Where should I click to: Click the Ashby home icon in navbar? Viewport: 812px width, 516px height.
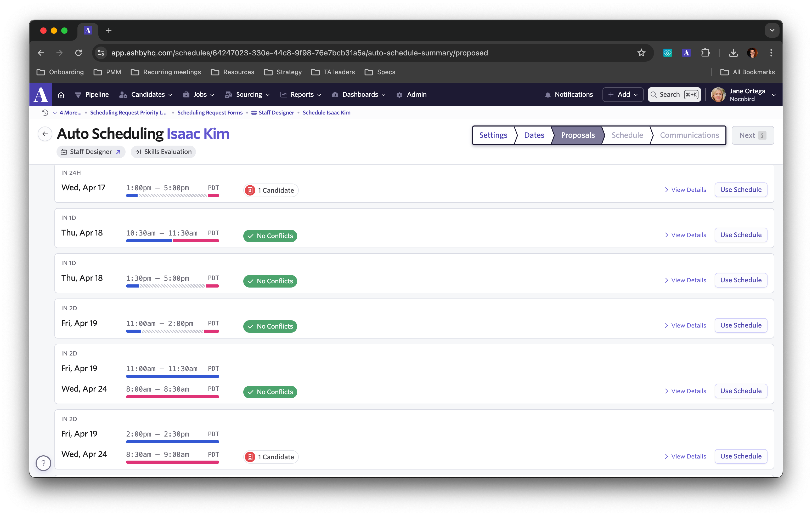coord(61,95)
